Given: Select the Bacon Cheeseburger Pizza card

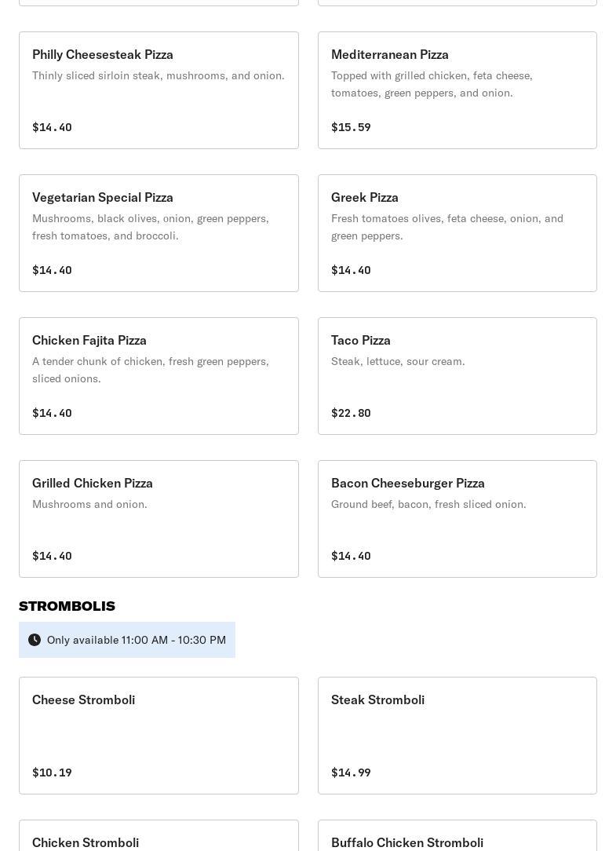Looking at the screenshot, I should [457, 519].
